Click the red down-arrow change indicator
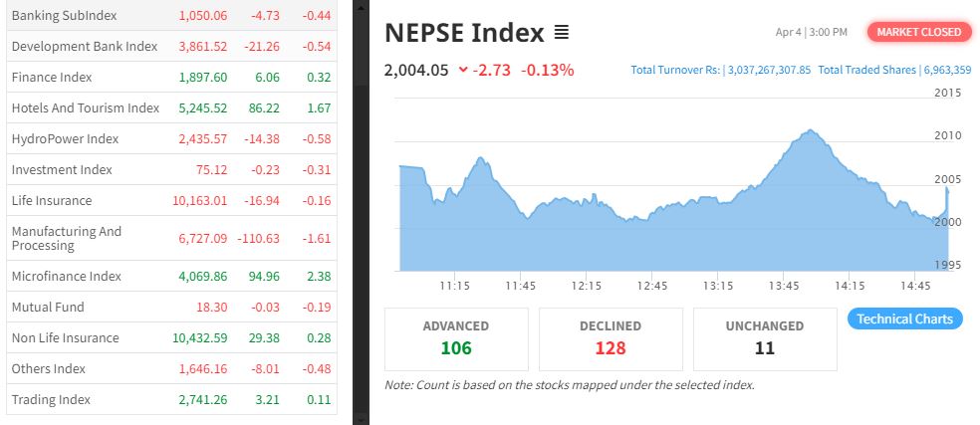The width and height of the screenshot is (980, 425). click(x=463, y=70)
